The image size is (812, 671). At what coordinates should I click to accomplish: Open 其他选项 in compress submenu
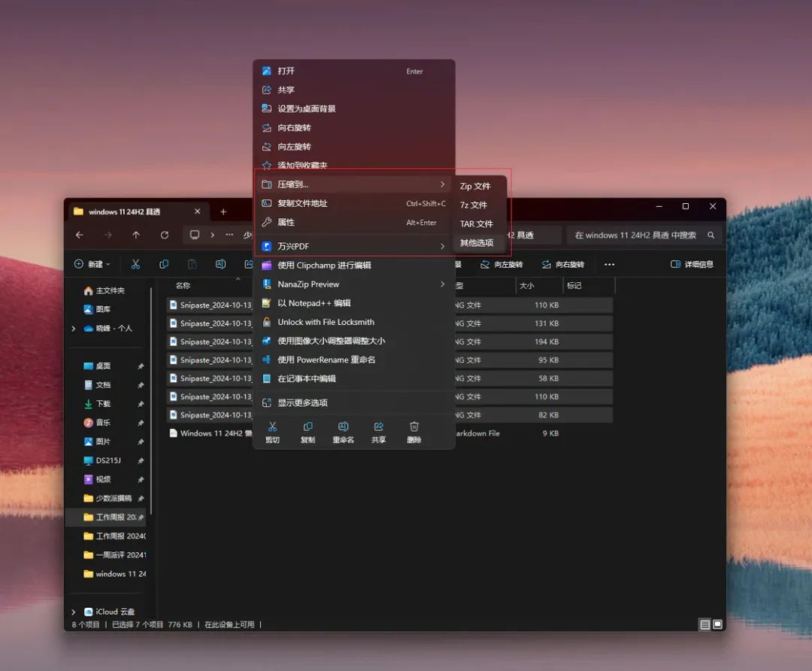[x=478, y=242]
